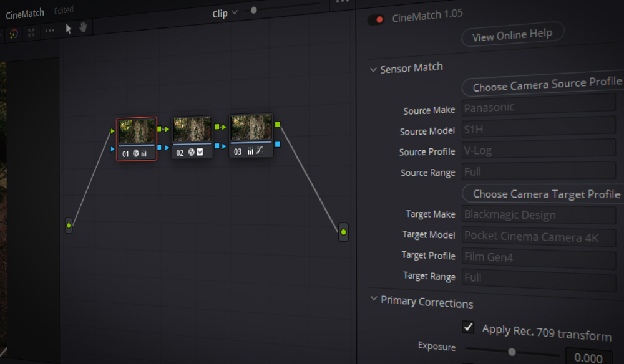This screenshot has height=364, width=624.
Task: Select the hand pan tool
Action: (84, 27)
